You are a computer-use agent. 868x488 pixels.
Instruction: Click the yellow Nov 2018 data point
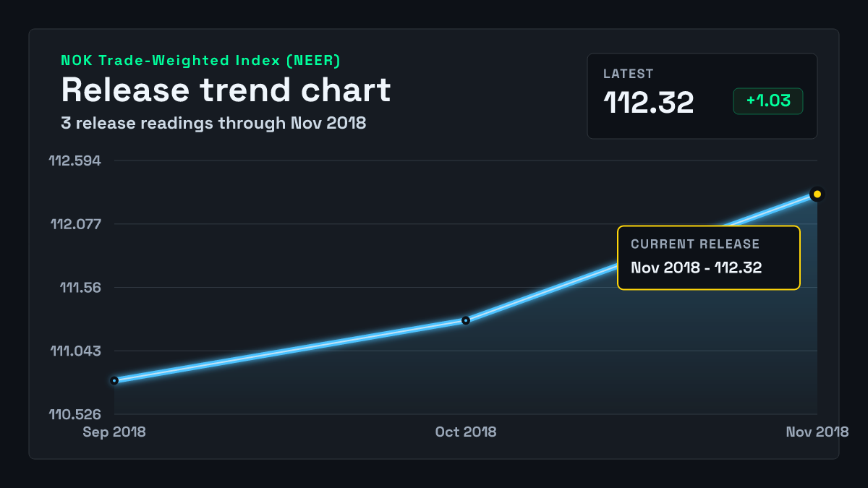817,194
